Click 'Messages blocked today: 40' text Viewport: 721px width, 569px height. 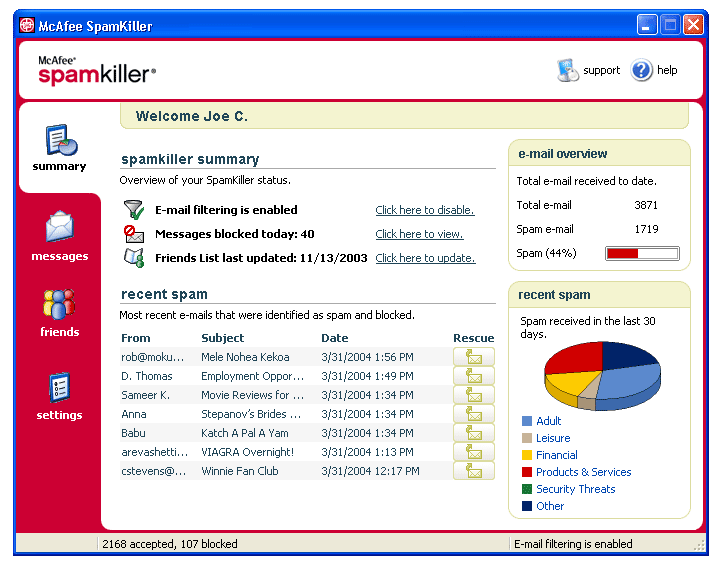click(x=235, y=234)
